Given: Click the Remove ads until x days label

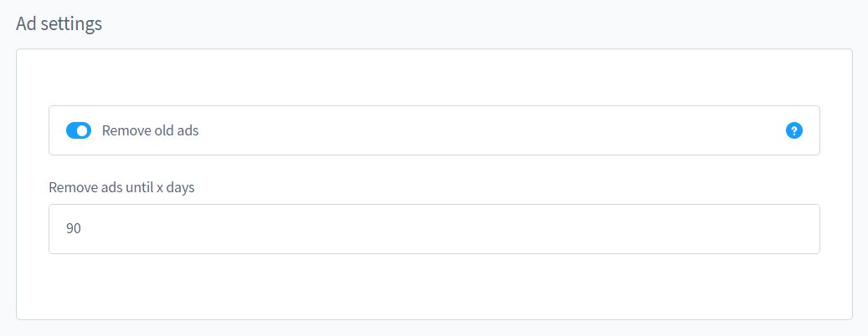Looking at the screenshot, I should 121,187.
